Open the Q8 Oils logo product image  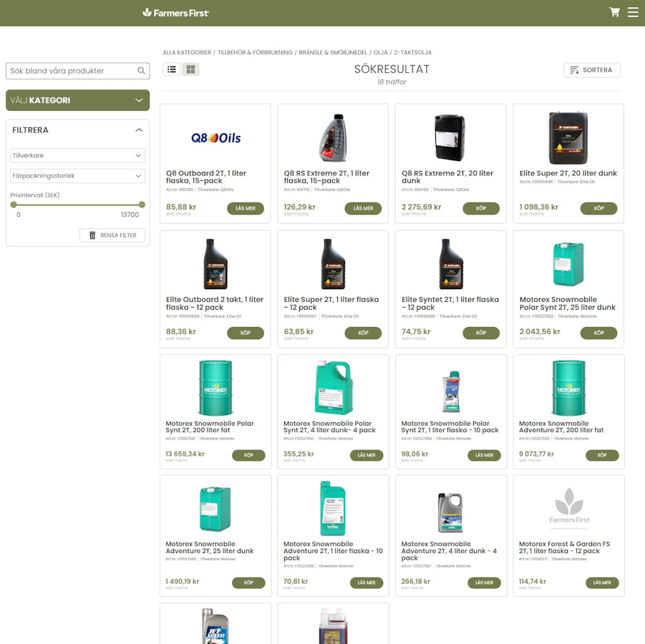[x=216, y=138]
